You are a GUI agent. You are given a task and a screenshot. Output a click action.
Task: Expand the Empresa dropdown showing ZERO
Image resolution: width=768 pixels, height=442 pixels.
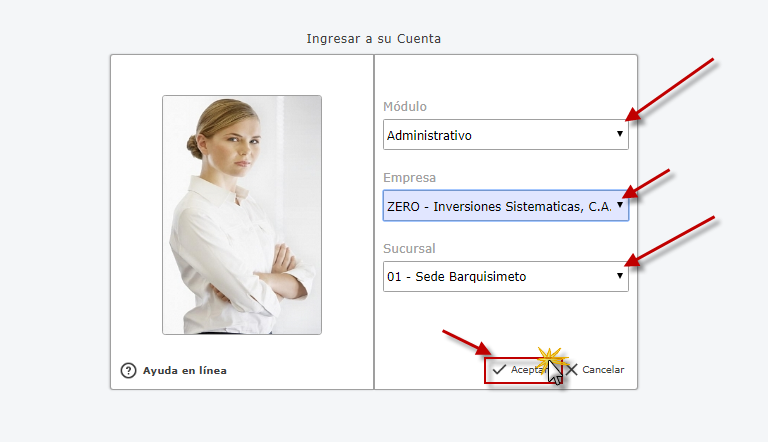(500, 206)
